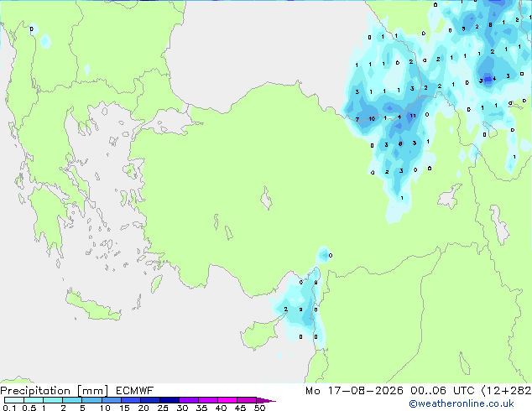
Task: Click the '0.1' legend scale label
Action: pyautogui.click(x=9, y=408)
